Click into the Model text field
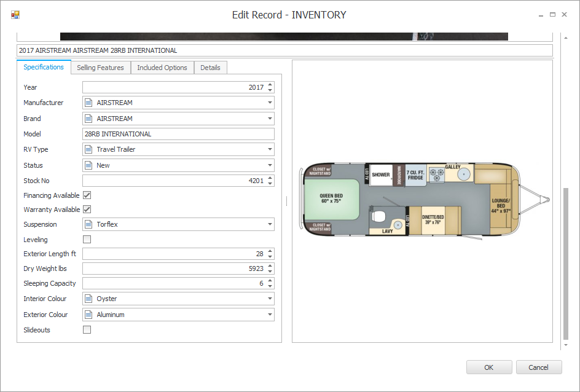Image resolution: width=580 pixels, height=392 pixels. tap(178, 134)
